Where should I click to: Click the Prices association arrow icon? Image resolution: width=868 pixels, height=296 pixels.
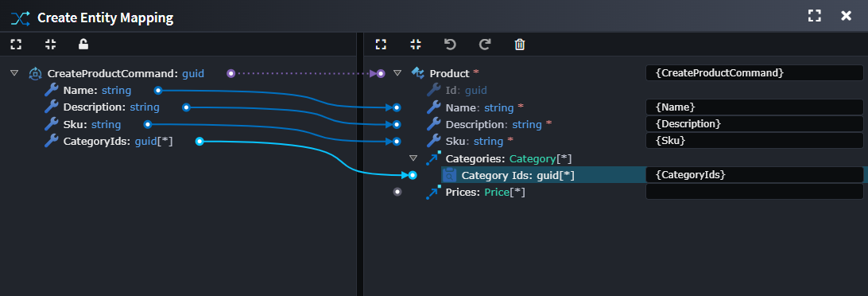coord(433,193)
